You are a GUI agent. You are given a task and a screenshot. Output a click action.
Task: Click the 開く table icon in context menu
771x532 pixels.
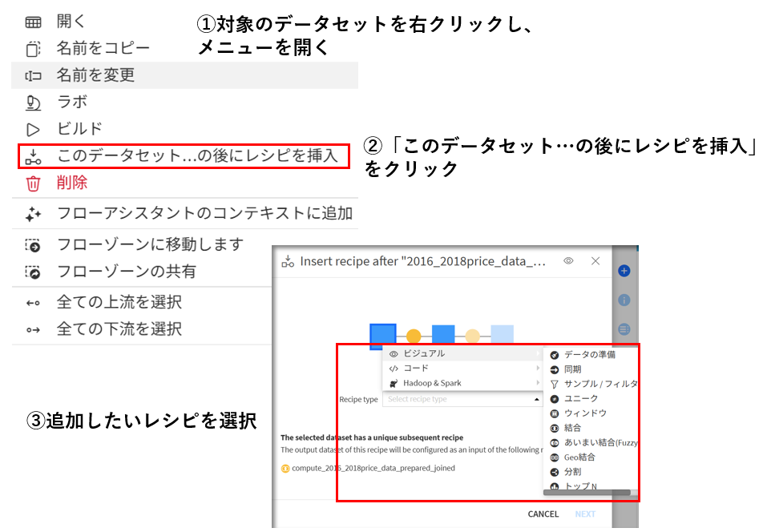[x=33, y=22]
